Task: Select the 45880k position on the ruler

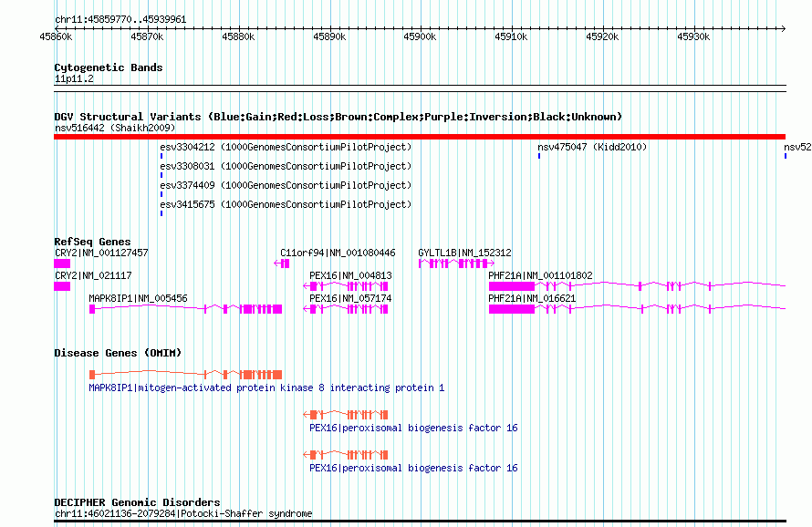Action: tap(238, 36)
